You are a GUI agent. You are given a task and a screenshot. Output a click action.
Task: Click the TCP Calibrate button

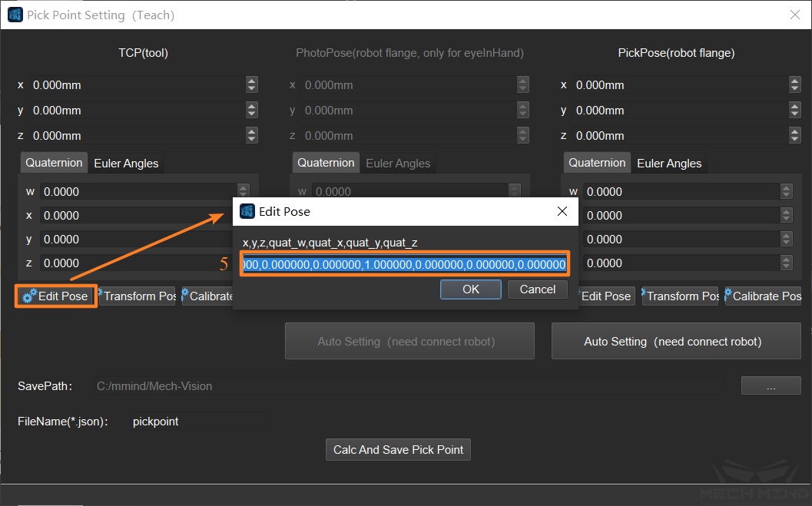point(207,296)
